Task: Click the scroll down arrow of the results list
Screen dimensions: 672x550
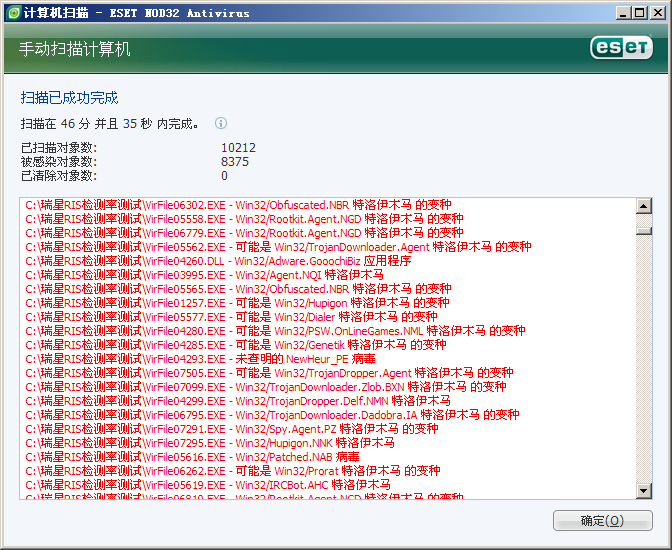Action: click(644, 490)
